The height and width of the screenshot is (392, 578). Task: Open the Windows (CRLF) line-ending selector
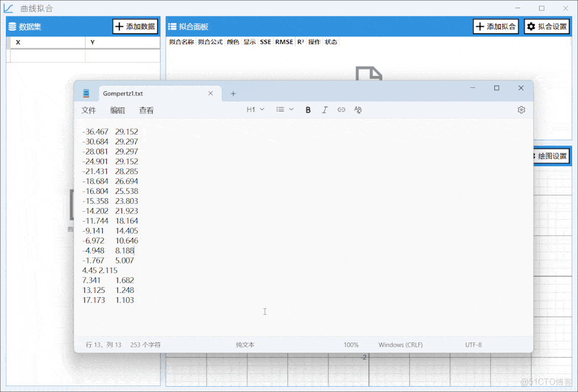[400, 345]
